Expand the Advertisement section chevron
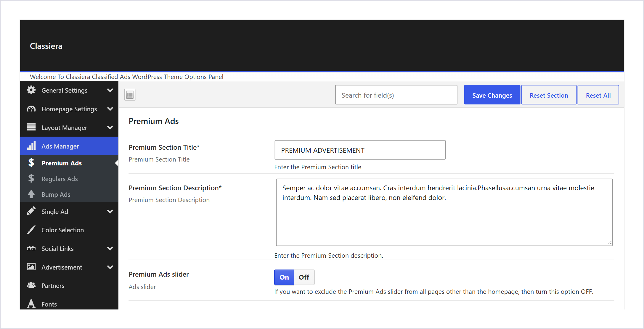Screen dimensions: 644x329 tap(110, 267)
